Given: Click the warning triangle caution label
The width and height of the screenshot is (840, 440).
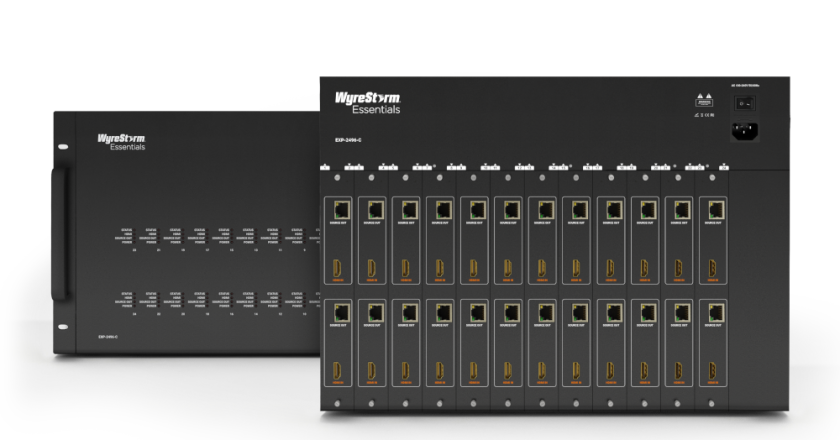Looking at the screenshot, I should click(704, 100).
